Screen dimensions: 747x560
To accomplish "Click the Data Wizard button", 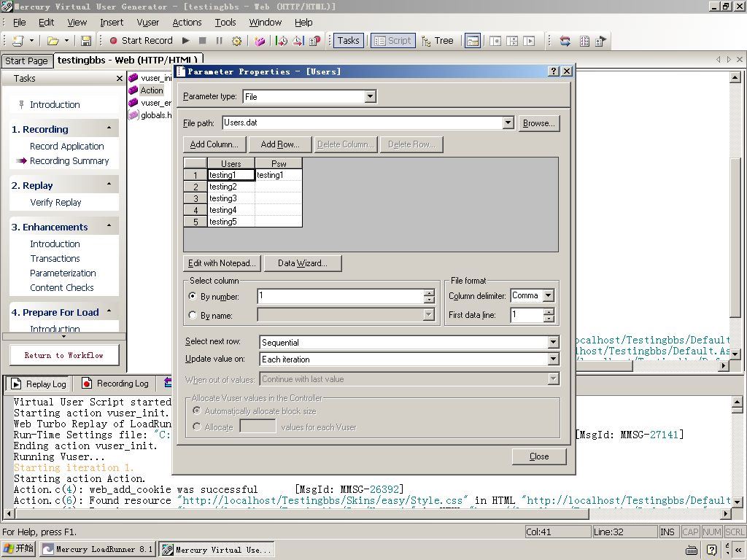I will click(302, 263).
